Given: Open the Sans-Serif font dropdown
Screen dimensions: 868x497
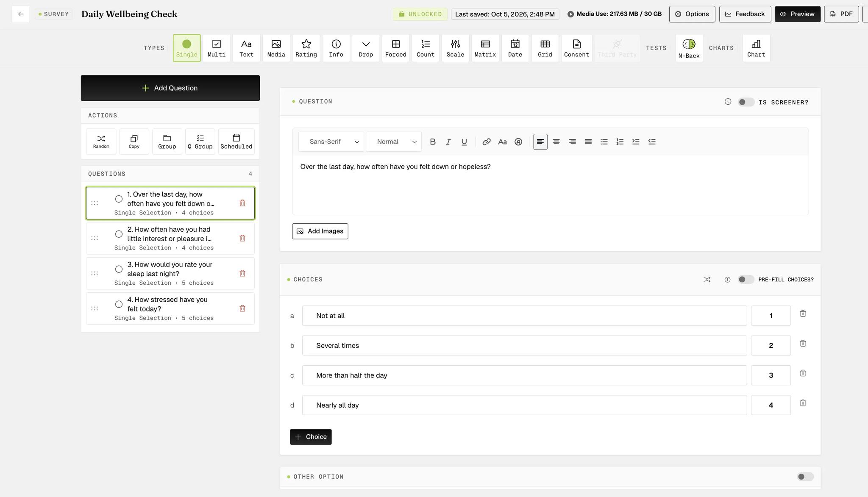Looking at the screenshot, I should (x=331, y=142).
